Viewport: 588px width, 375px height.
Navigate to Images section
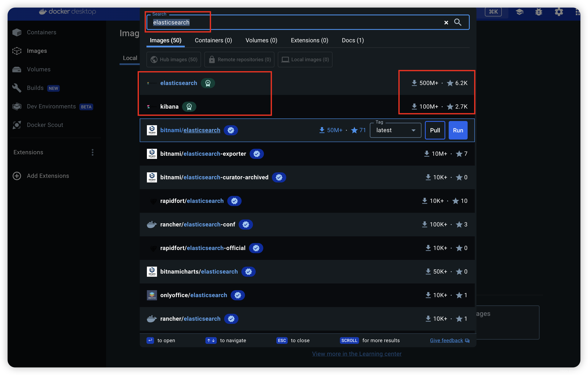click(37, 51)
